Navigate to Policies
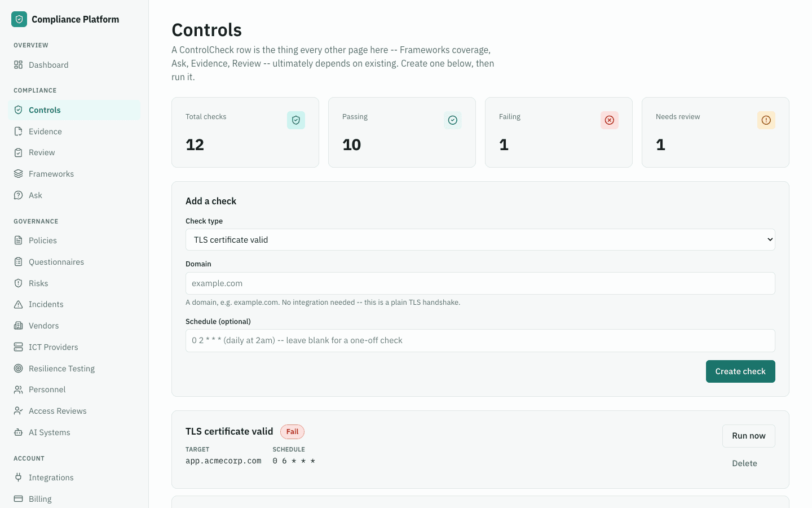Image resolution: width=812 pixels, height=508 pixels. pyautogui.click(x=74, y=240)
